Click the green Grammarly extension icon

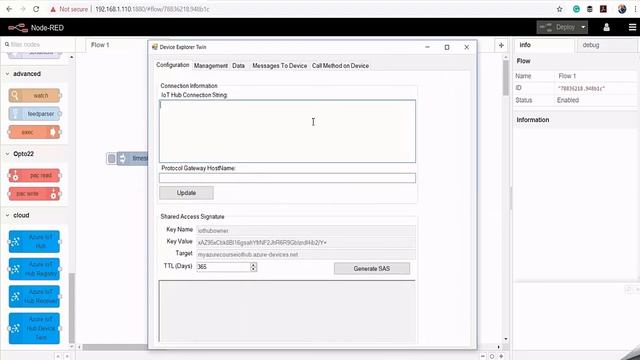576,9
